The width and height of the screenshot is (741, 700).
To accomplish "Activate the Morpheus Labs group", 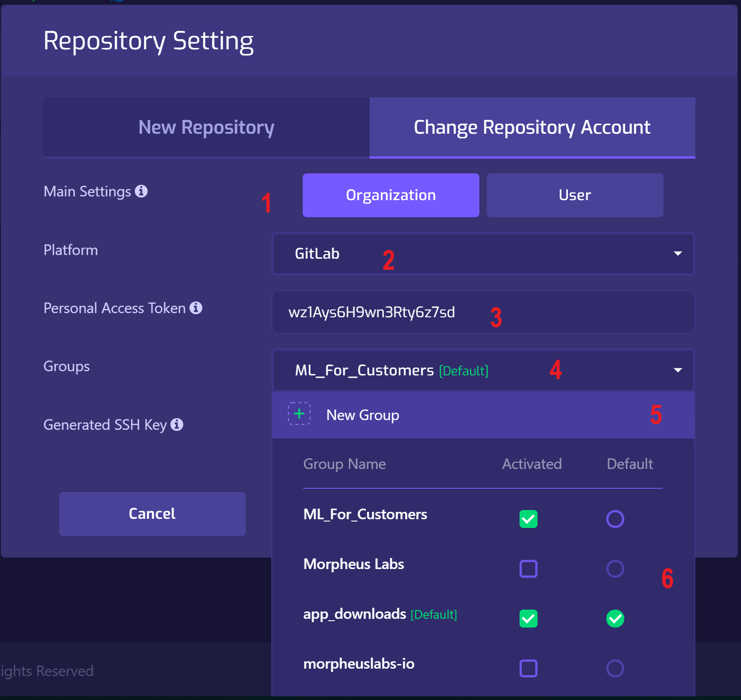I will click(528, 569).
